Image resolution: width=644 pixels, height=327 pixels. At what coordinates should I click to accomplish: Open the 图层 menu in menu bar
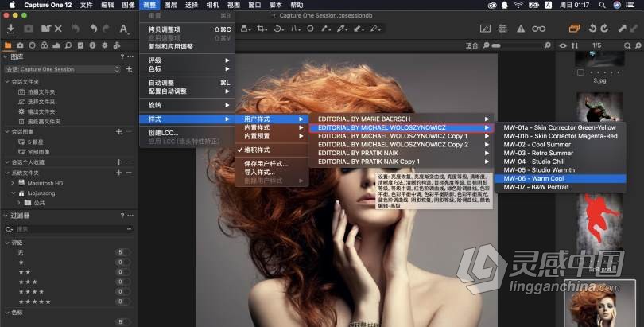click(x=170, y=5)
